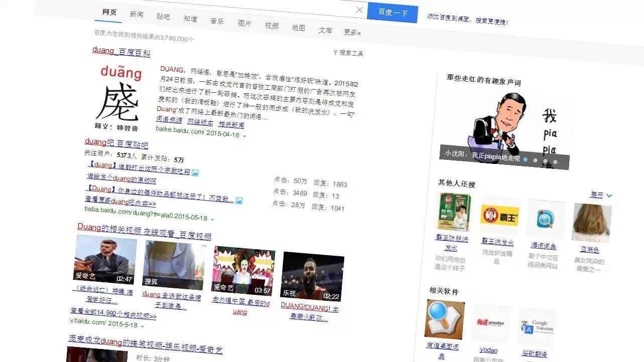Open 老外唱中国 最后的duang link
This screenshot has height=362, width=644.
click(241, 305)
